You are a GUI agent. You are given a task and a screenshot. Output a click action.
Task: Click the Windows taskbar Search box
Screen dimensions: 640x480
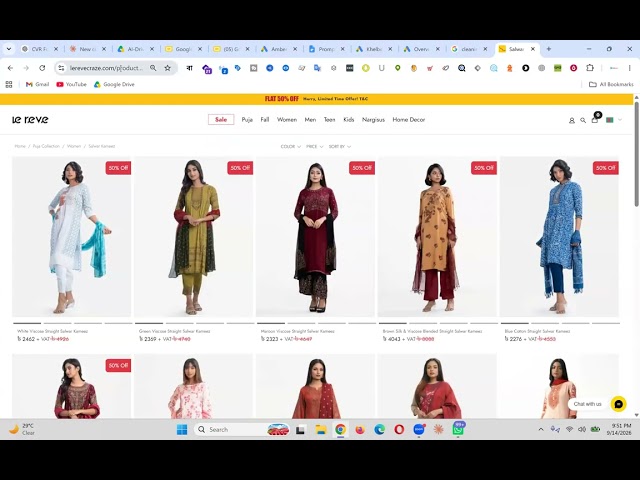[242, 429]
